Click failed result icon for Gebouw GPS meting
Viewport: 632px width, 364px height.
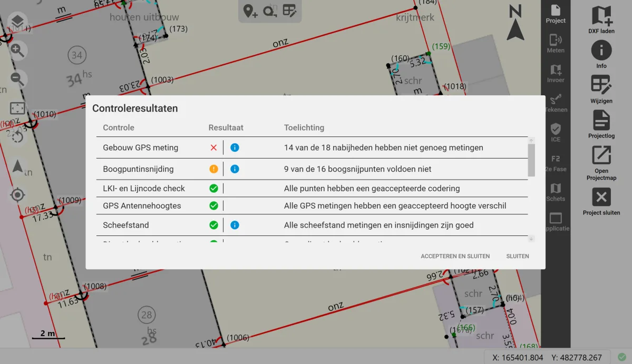pos(213,147)
